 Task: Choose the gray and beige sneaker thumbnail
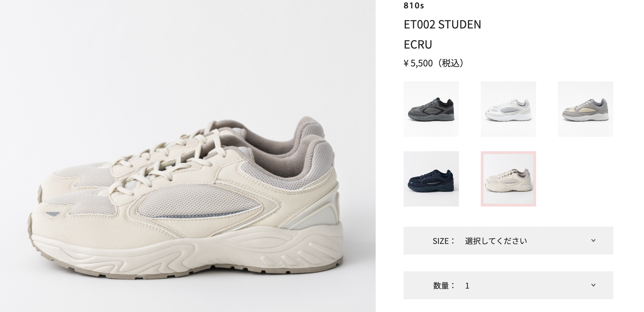[x=585, y=109]
